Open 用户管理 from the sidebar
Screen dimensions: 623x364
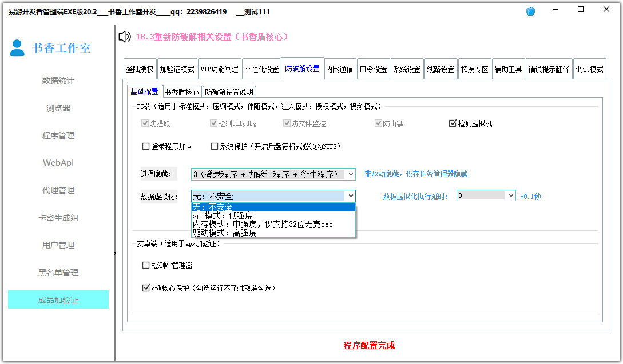point(57,245)
